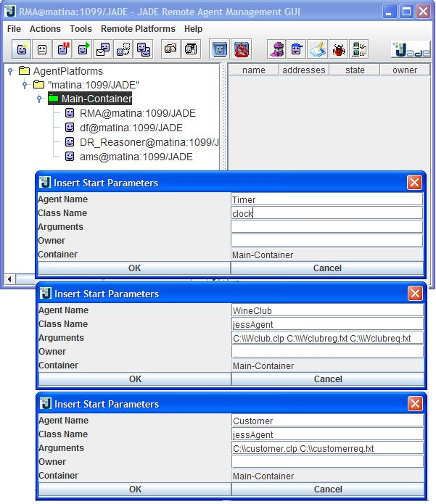
Task: Click the Arguments field with Wclub.clp paths
Action: [x=327, y=338]
